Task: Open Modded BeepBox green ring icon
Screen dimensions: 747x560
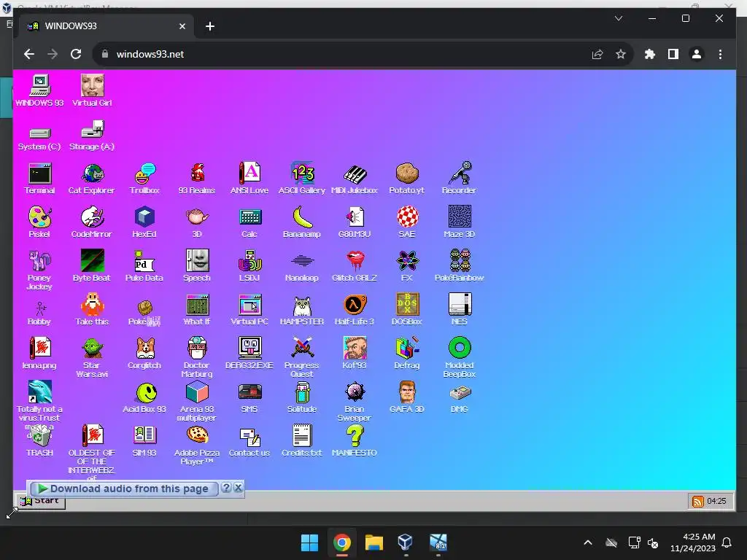Action: pos(460,357)
